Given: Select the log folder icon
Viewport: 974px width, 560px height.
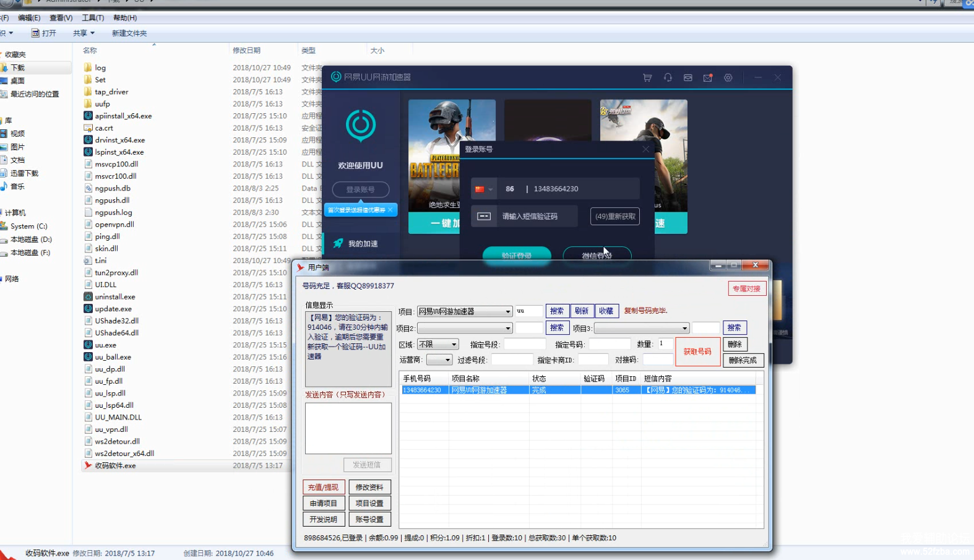Looking at the screenshot, I should pyautogui.click(x=88, y=67).
